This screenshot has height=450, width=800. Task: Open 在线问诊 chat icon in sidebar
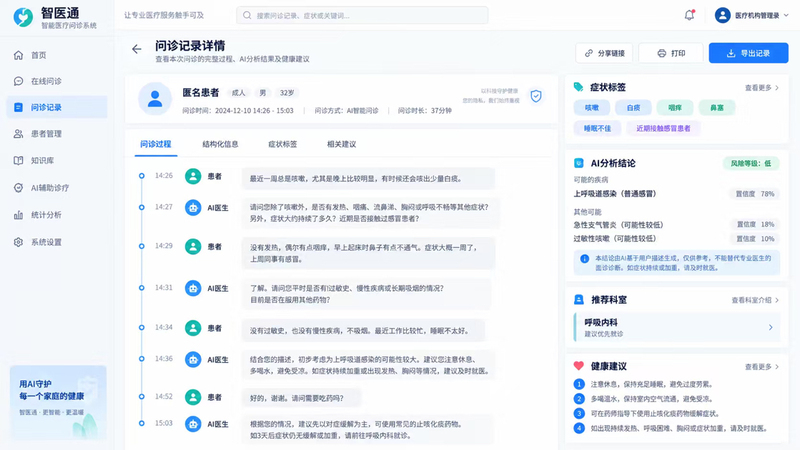pyautogui.click(x=18, y=81)
